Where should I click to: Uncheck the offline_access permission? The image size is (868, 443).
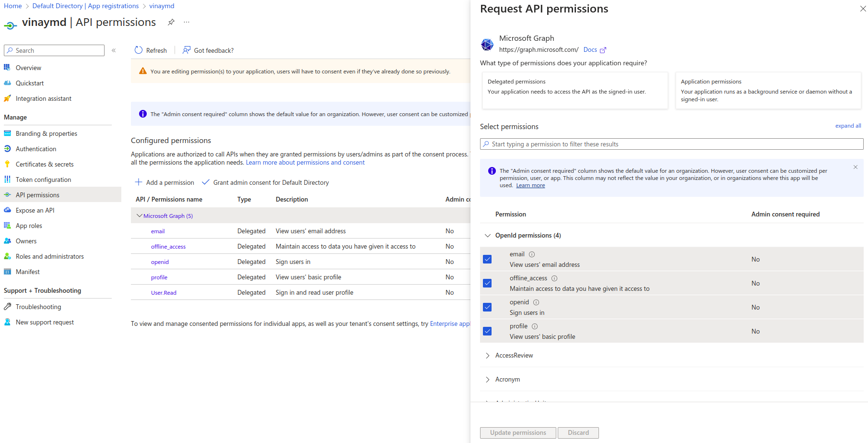487,283
